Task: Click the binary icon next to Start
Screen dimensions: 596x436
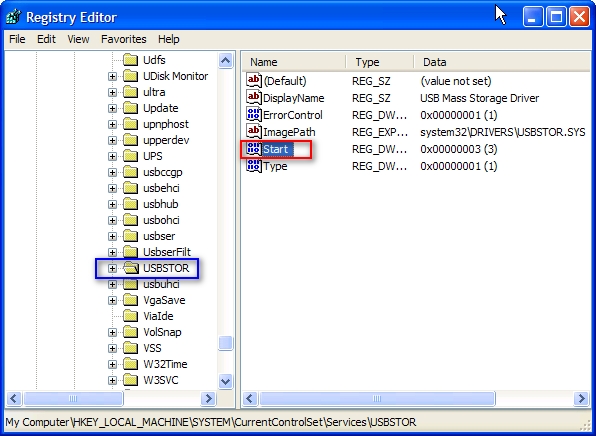Action: pos(254,149)
